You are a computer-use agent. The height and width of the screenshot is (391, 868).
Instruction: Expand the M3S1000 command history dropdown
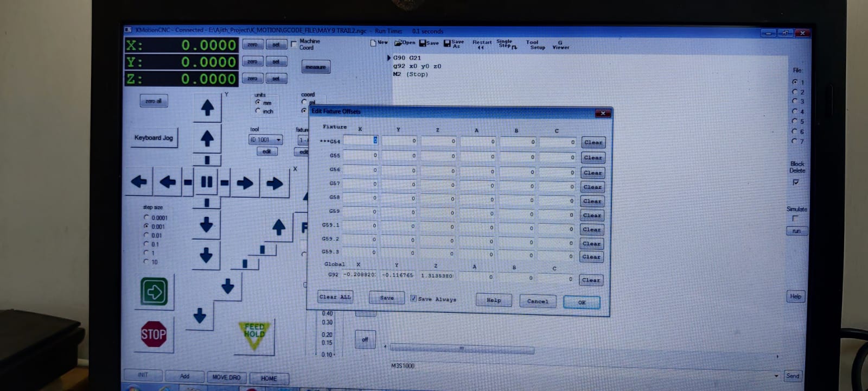coord(776,376)
